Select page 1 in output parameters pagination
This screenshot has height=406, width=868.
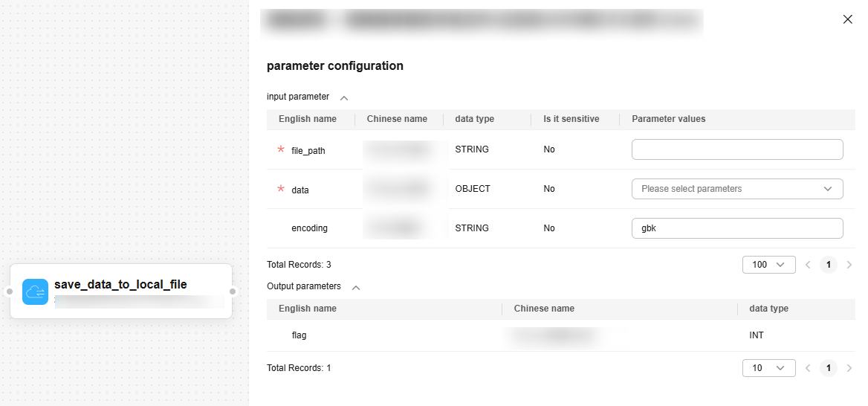tap(829, 368)
